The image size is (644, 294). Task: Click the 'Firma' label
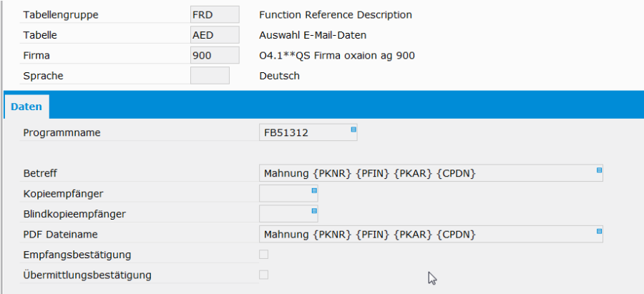pos(36,55)
